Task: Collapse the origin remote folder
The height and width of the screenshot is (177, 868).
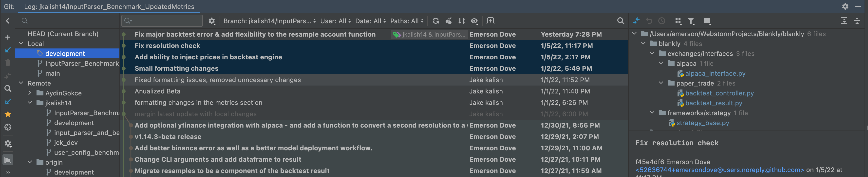Action: (x=30, y=162)
